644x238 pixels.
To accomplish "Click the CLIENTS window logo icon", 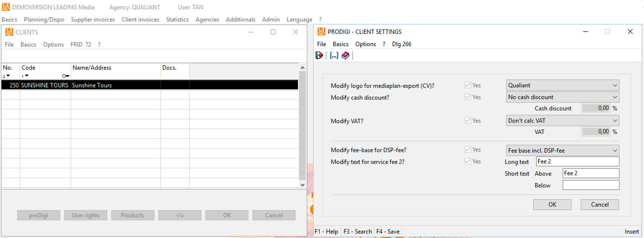I will 9,32.
